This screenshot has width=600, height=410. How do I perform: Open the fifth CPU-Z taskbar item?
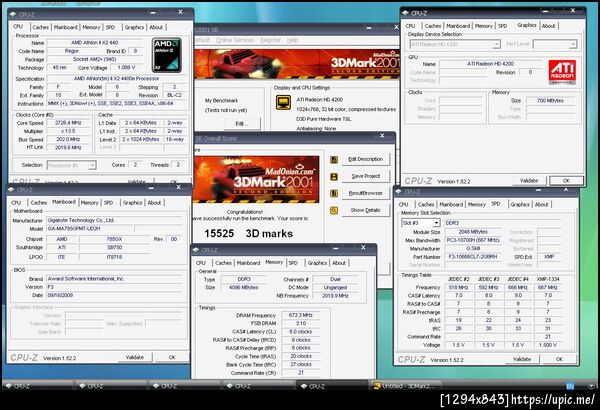332,386
